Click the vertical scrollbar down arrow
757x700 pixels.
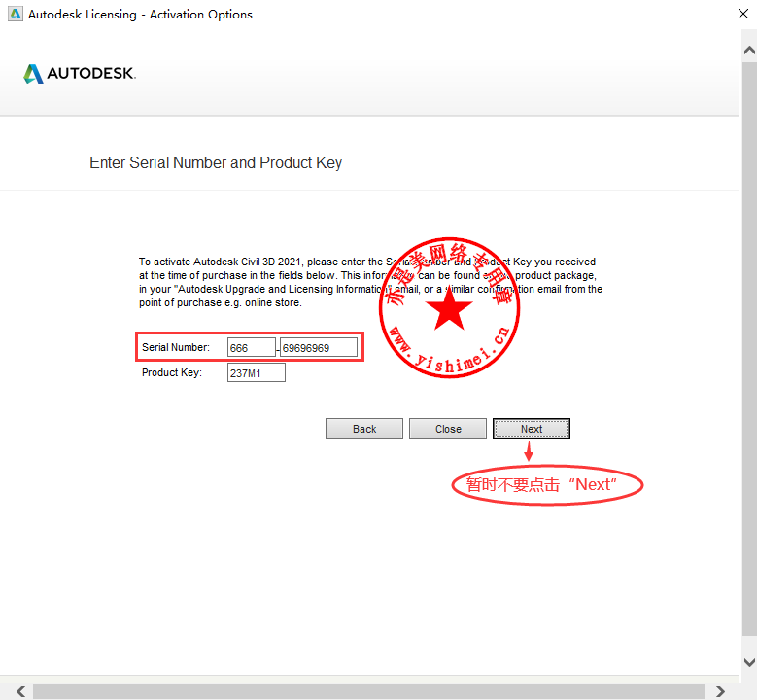[x=749, y=662]
